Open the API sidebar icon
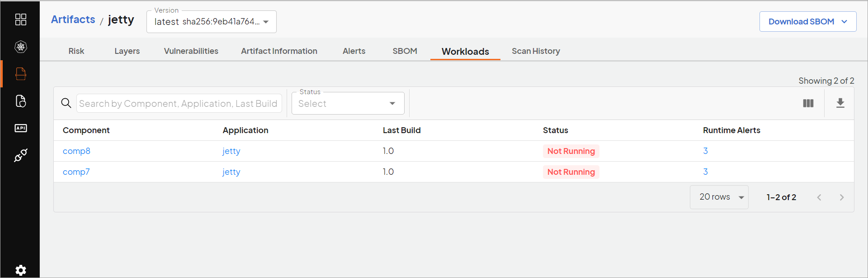 coord(21,128)
